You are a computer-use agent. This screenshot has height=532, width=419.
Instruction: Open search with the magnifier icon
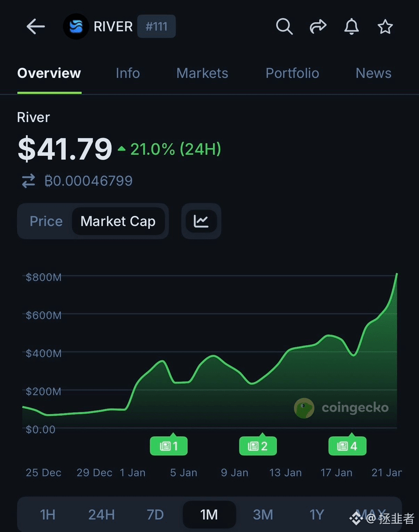click(x=284, y=27)
